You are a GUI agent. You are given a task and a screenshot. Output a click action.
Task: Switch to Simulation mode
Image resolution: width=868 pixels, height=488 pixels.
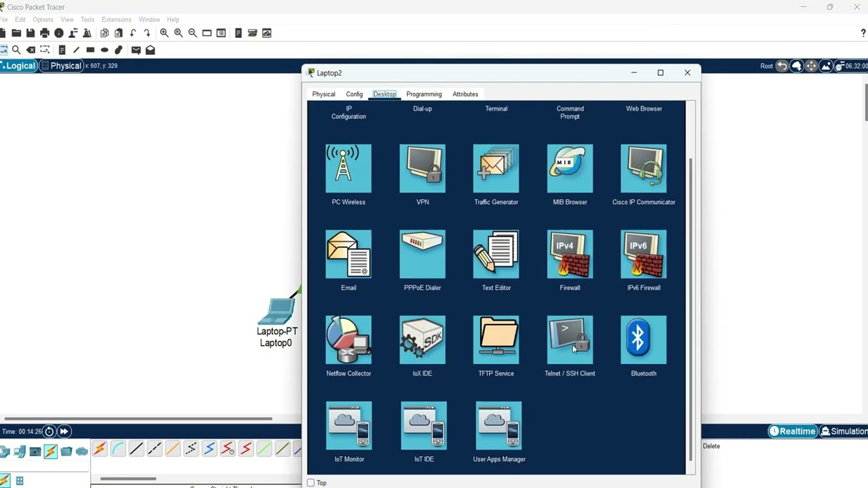click(x=844, y=431)
